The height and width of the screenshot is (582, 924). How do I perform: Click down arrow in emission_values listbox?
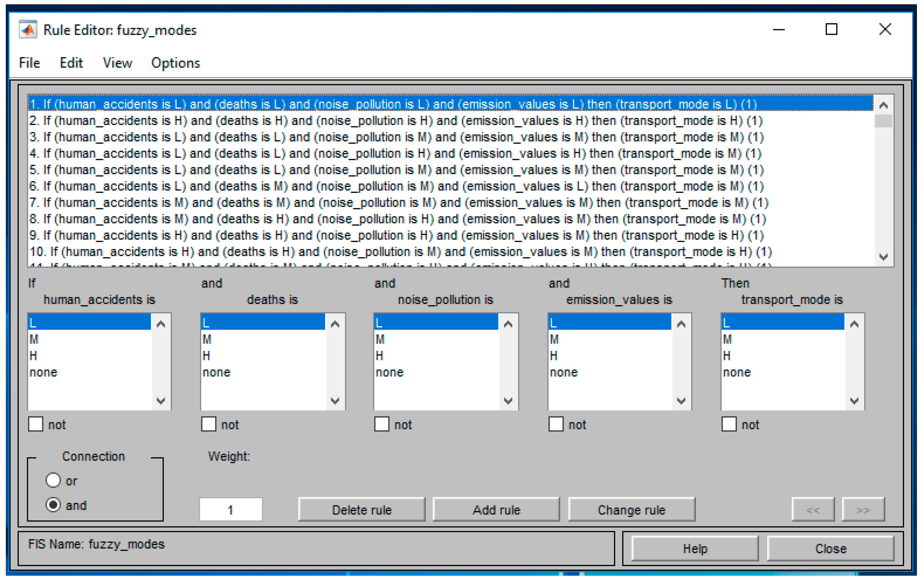681,401
